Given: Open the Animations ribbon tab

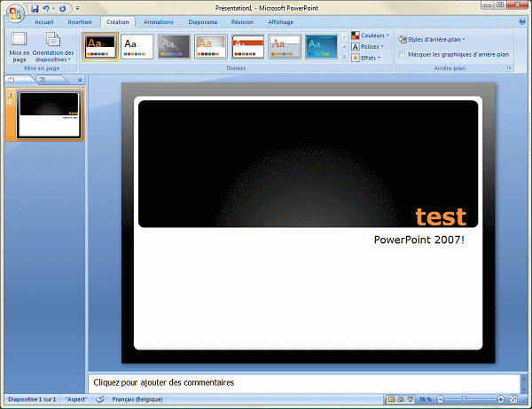Looking at the screenshot, I should pos(159,21).
